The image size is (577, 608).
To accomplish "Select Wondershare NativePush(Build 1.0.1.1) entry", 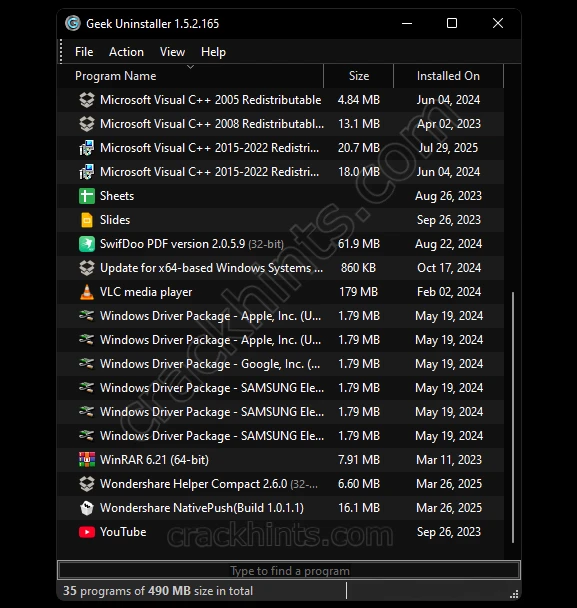I will [x=281, y=508].
